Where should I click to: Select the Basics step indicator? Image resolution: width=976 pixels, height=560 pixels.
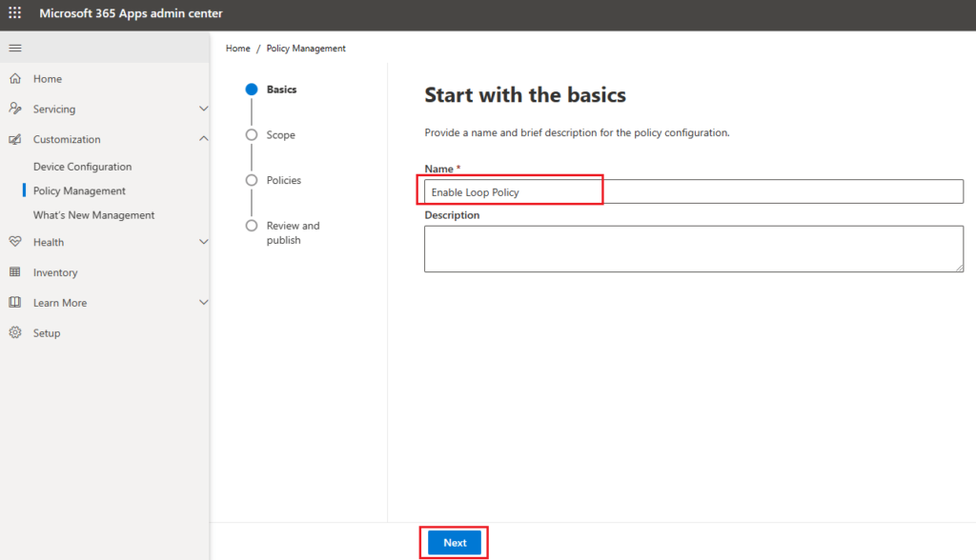(251, 89)
